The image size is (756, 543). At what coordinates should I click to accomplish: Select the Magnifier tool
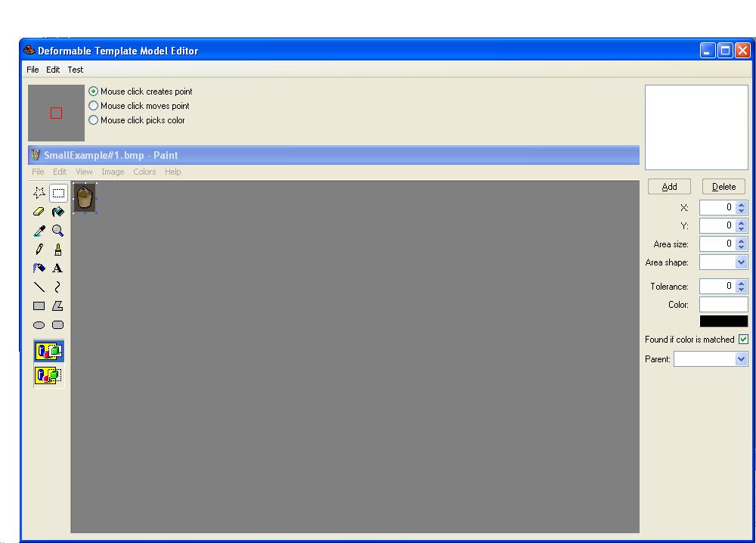coord(57,231)
